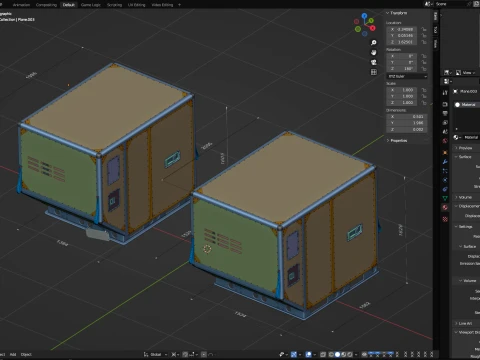Toggle lock on Location Y
This screenshot has height=360, width=480.
pos(424,36)
